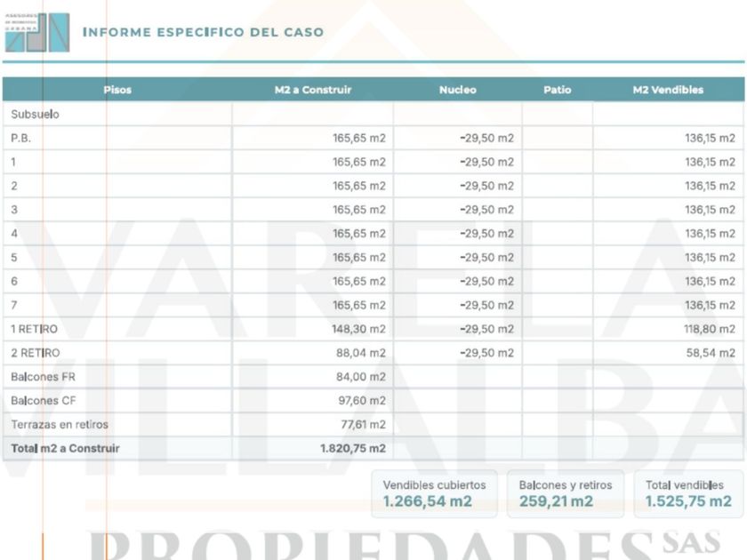Select the 'Balcones FR' row label
The width and height of the screenshot is (747, 560).
click(x=43, y=377)
